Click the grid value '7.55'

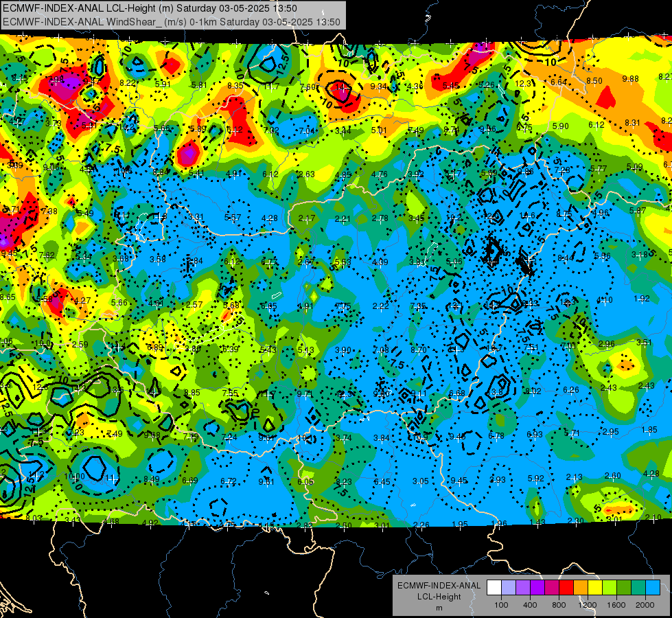pyautogui.click(x=230, y=393)
